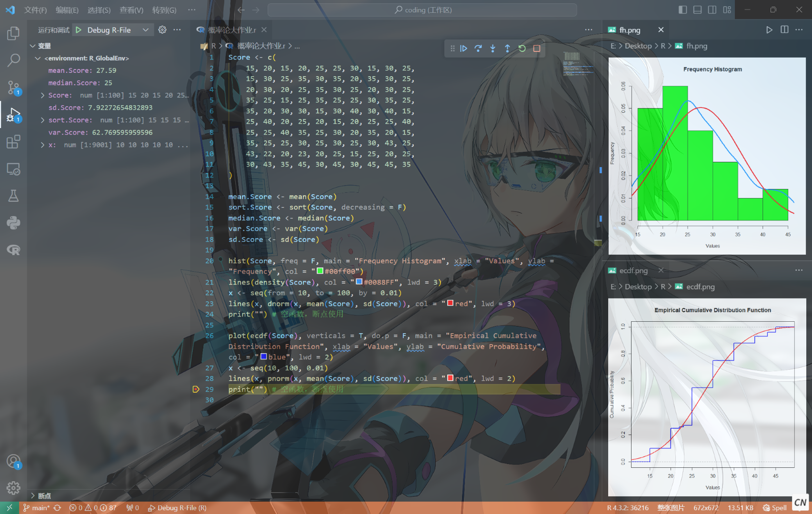Screen dimensions: 812x514
Task: Open more actions in the debug side bar
Action: pyautogui.click(x=177, y=30)
